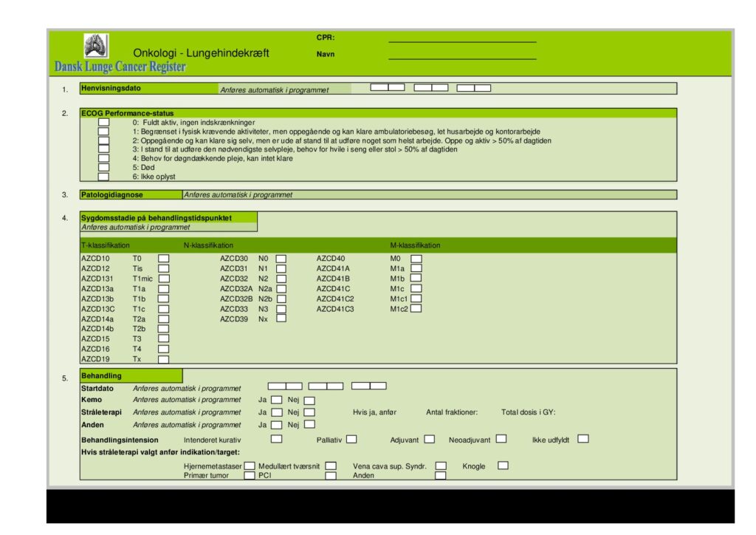This screenshot has height=535, width=756.
Task: Check ECOG status 3: nødvendigste selvpleje
Action: click(x=103, y=149)
